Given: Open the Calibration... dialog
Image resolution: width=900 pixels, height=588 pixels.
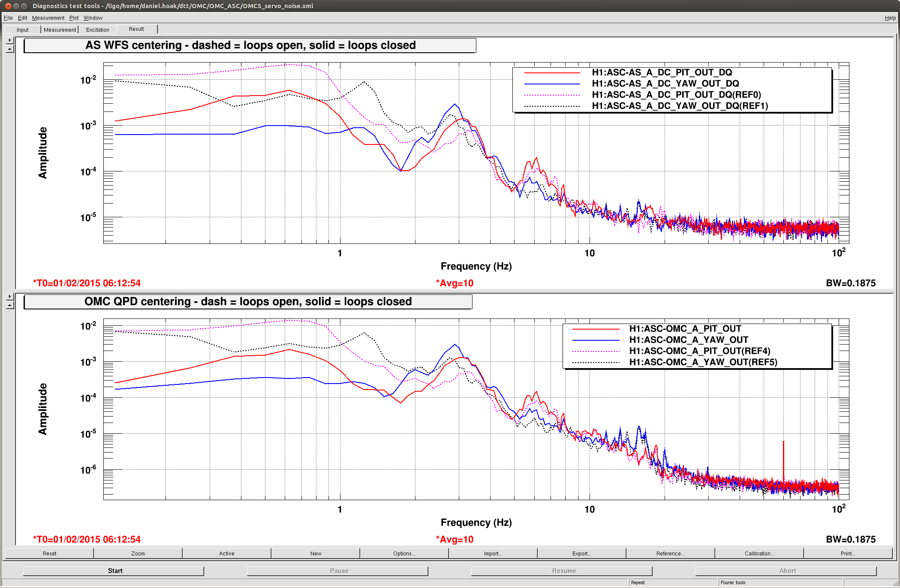Looking at the screenshot, I should click(759, 553).
